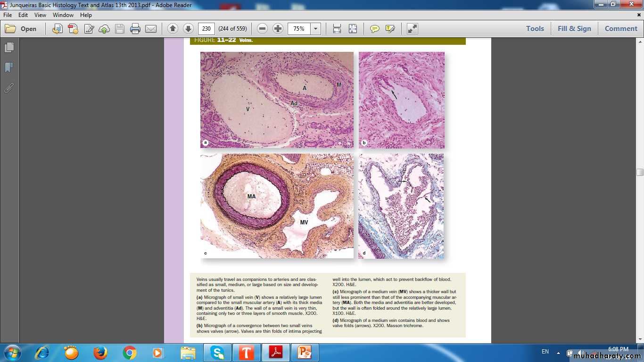The height and width of the screenshot is (362, 644).
Task: Switch to read mode view
Action: [413, 29]
